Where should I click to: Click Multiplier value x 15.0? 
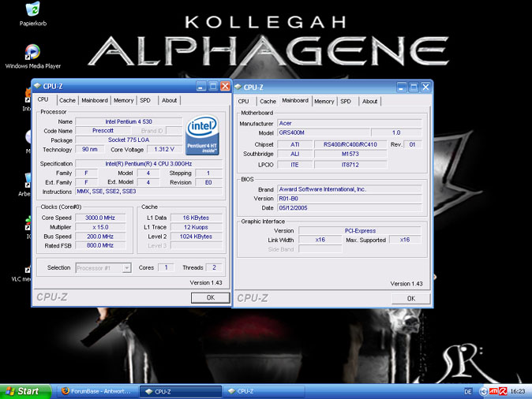point(100,227)
